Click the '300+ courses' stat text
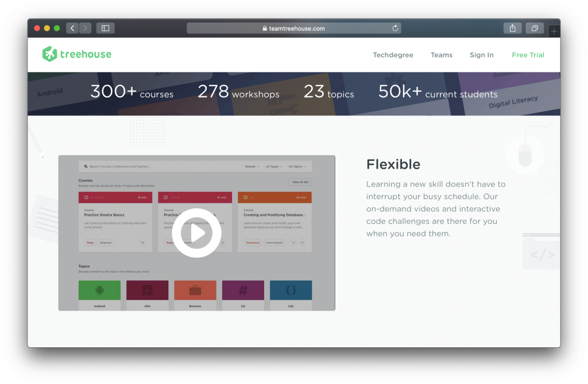This screenshot has height=384, width=588. click(x=131, y=92)
